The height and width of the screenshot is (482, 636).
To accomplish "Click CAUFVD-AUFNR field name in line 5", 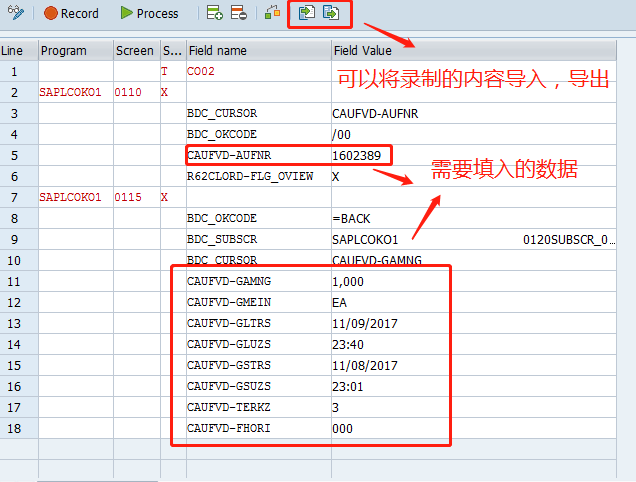I will coord(229,155).
